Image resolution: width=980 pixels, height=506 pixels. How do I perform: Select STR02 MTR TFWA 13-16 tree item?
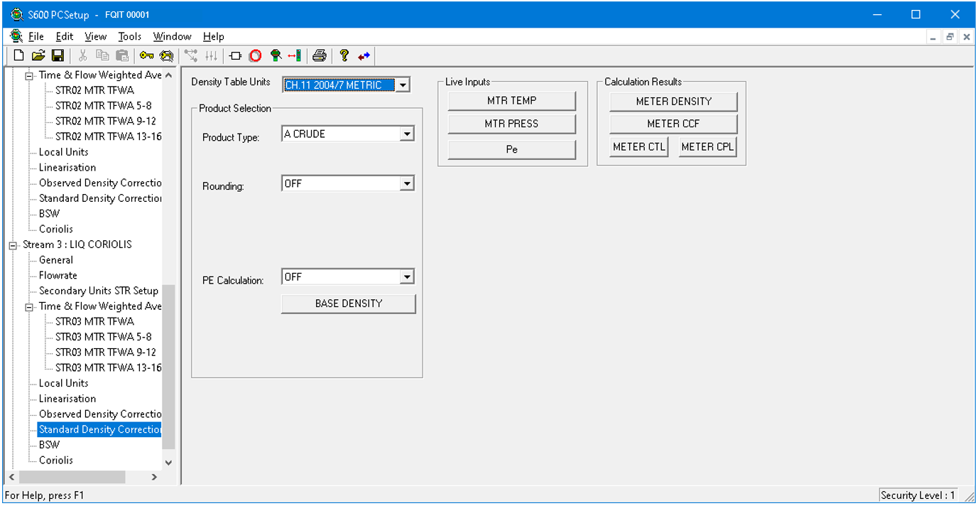point(108,136)
